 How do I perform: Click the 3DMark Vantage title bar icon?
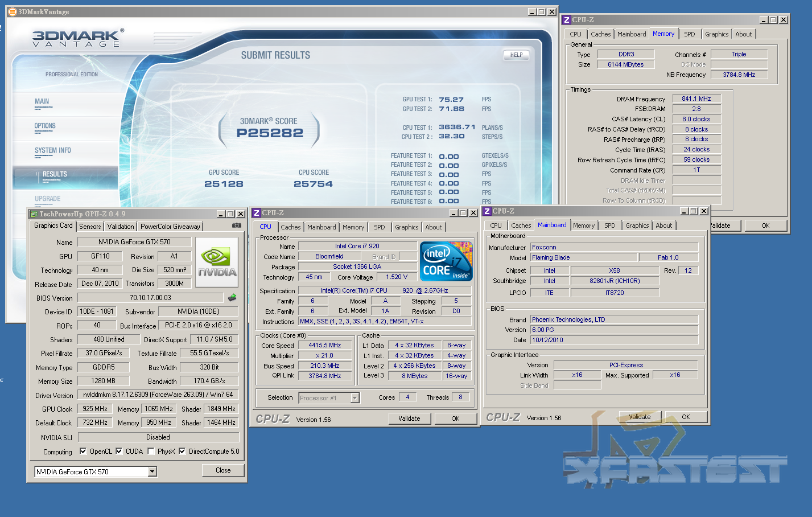point(12,11)
